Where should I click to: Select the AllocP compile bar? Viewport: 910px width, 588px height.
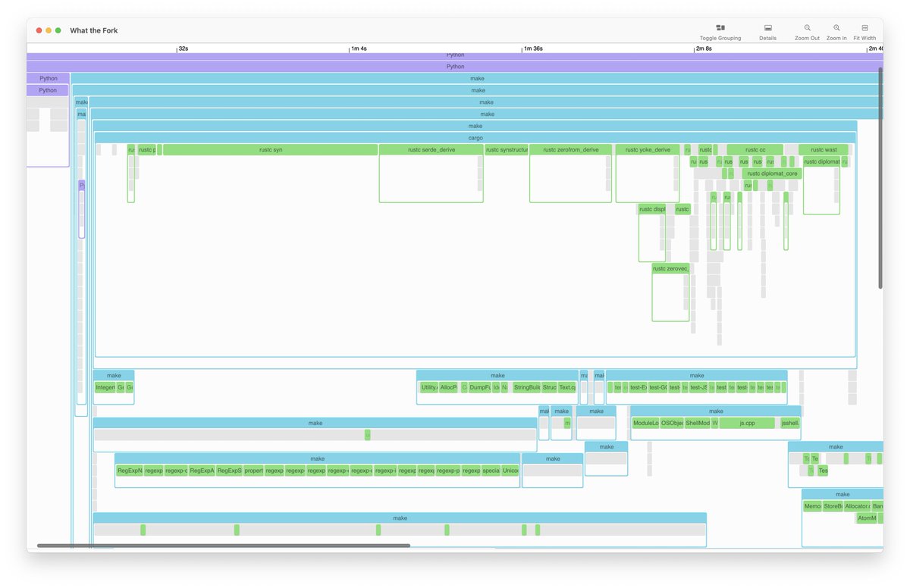point(449,387)
